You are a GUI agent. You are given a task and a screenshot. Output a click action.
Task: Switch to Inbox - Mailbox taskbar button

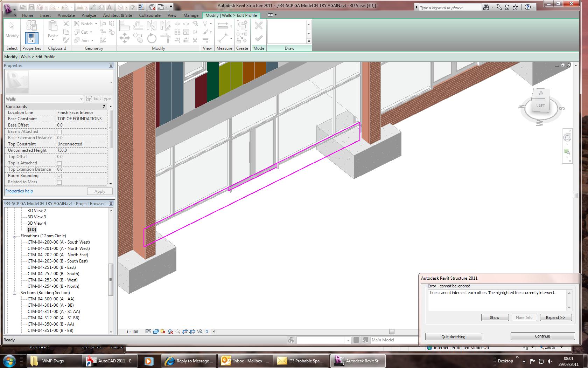coord(245,361)
